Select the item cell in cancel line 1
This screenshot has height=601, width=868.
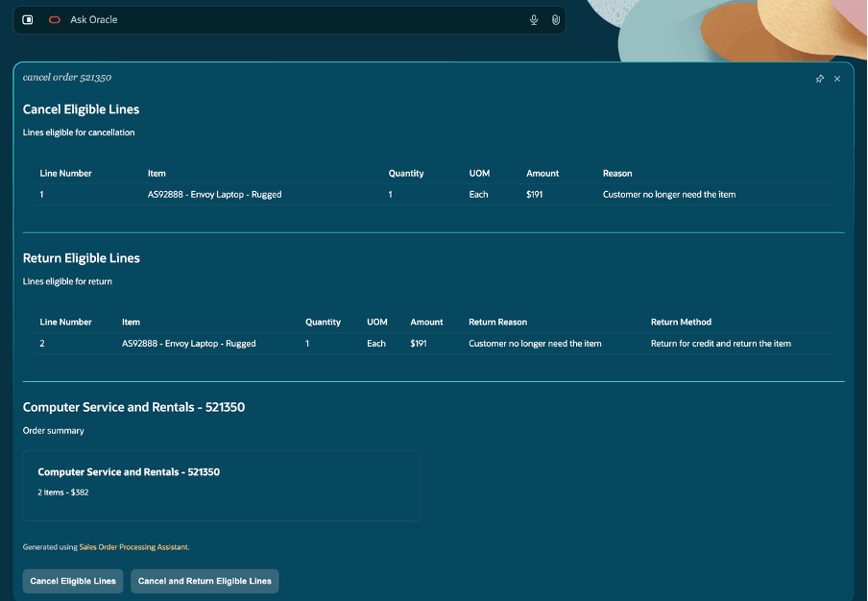click(215, 194)
